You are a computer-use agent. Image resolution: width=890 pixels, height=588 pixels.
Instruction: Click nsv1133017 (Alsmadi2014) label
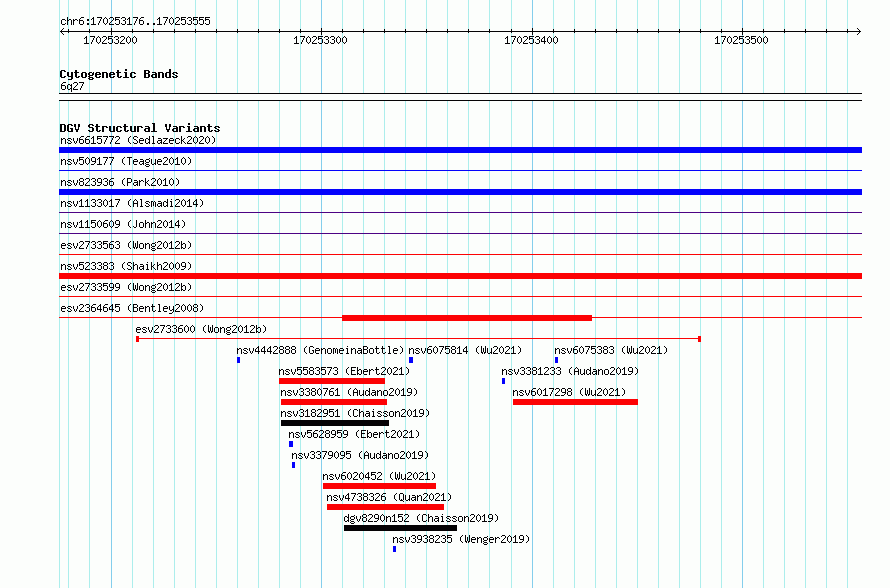pyautogui.click(x=132, y=203)
